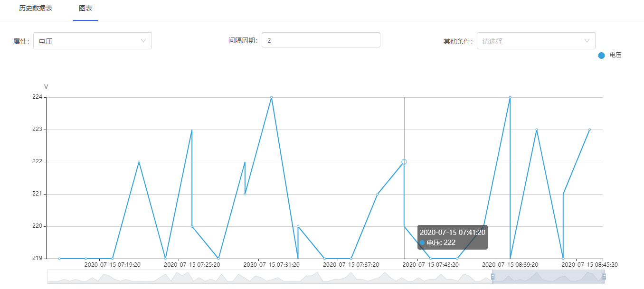Click the 2020-07-15 07:19:20 axis label
Image resolution: width=644 pixels, height=289 pixels.
[x=113, y=265]
